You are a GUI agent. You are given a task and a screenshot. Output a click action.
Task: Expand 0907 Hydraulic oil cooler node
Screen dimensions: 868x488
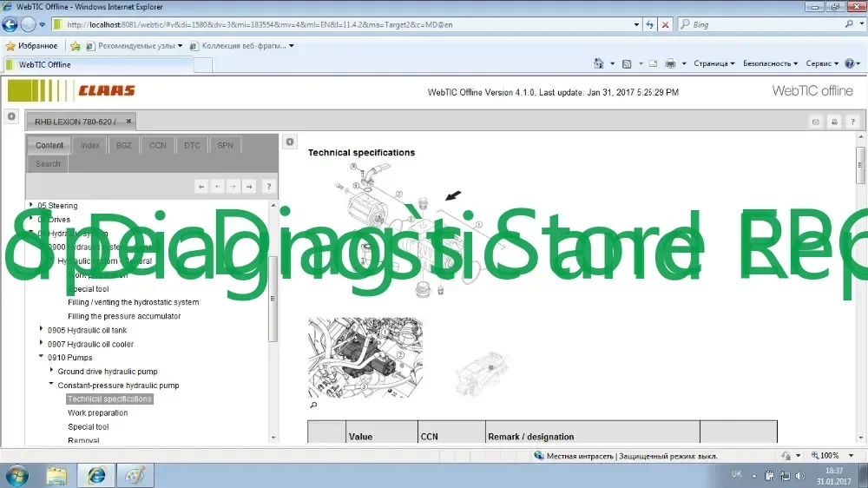coord(41,343)
